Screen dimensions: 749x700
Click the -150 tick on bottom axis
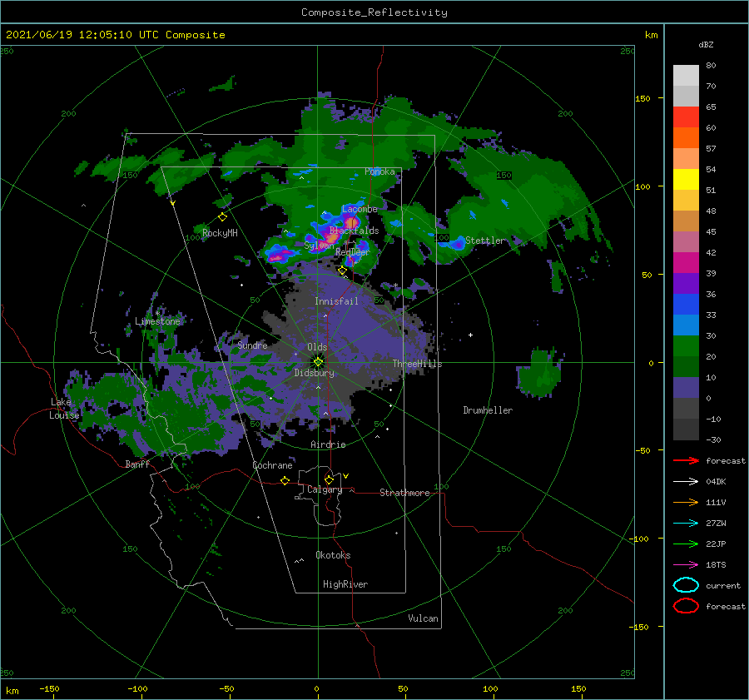[49, 688]
